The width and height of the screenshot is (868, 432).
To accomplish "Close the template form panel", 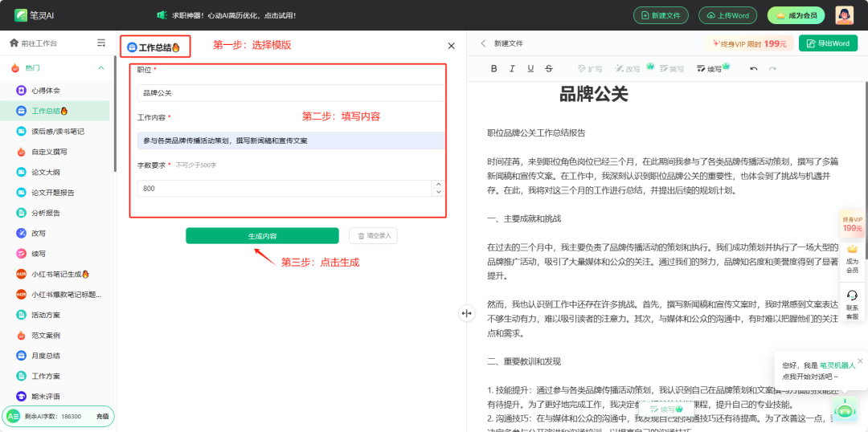I will tap(451, 46).
